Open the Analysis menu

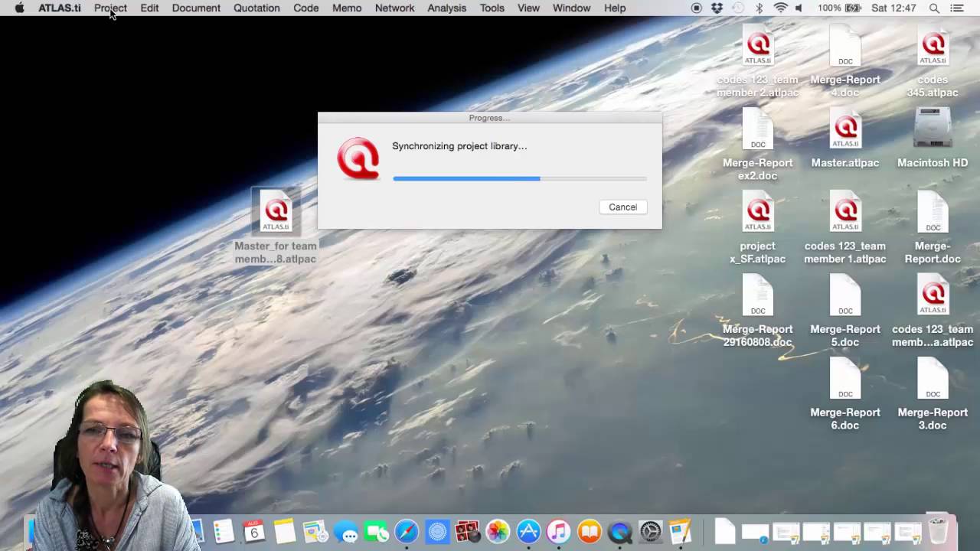(446, 8)
